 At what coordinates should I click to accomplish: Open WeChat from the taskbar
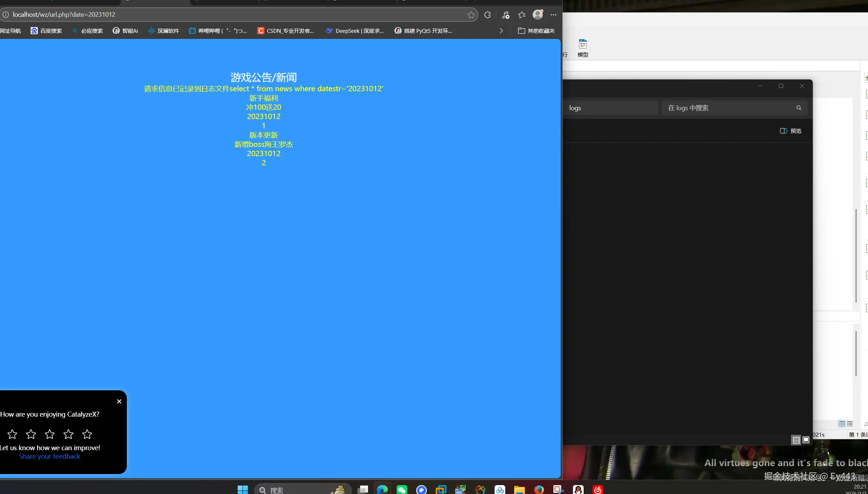coord(402,490)
